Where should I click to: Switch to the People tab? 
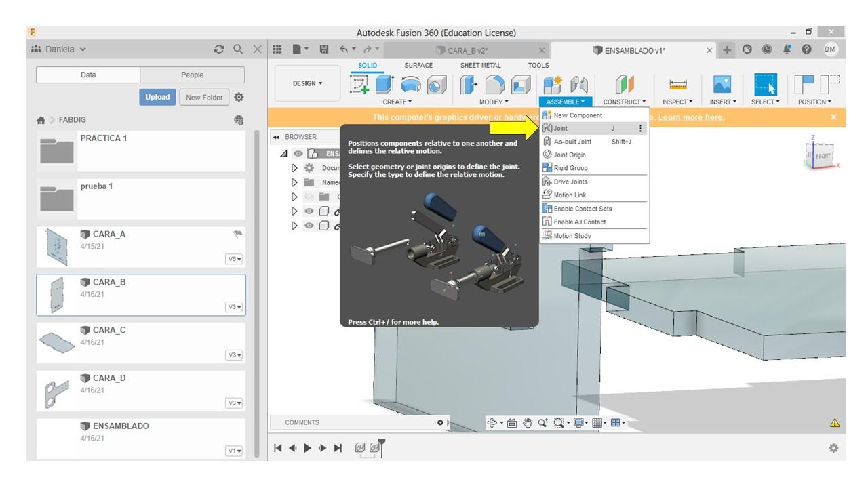193,75
